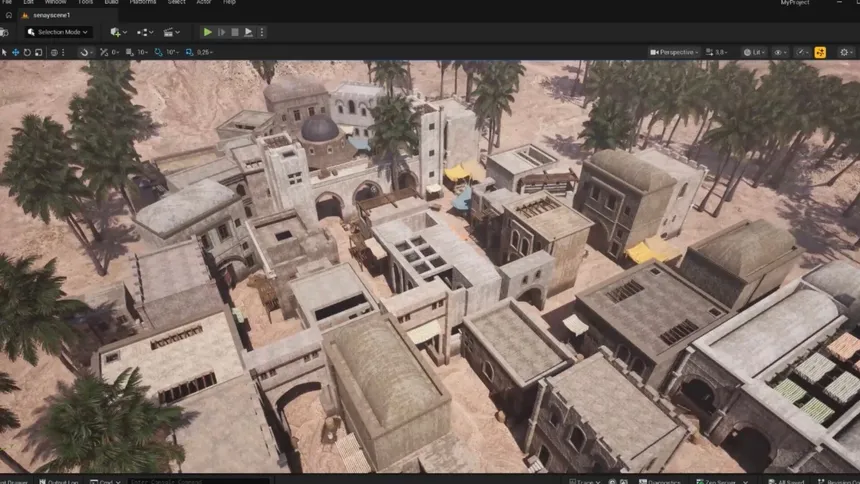Viewport: 860px width, 484px height.
Task: Click the MyProject title label
Action: (794, 3)
